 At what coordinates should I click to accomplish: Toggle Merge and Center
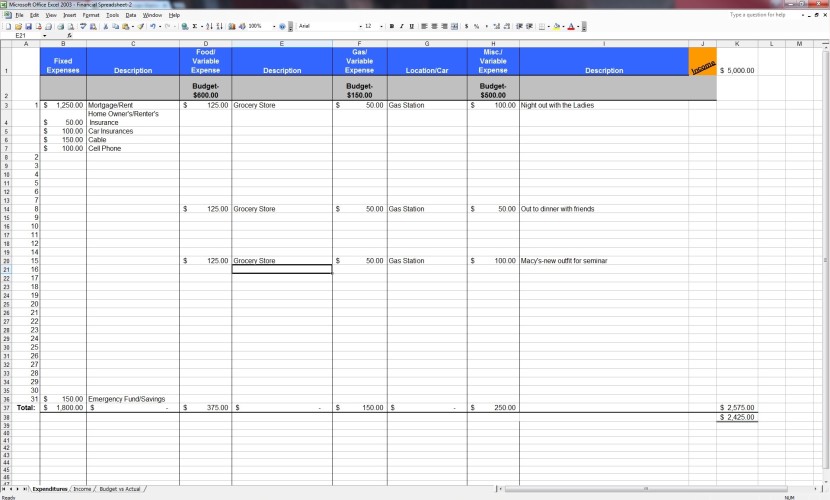point(454,26)
